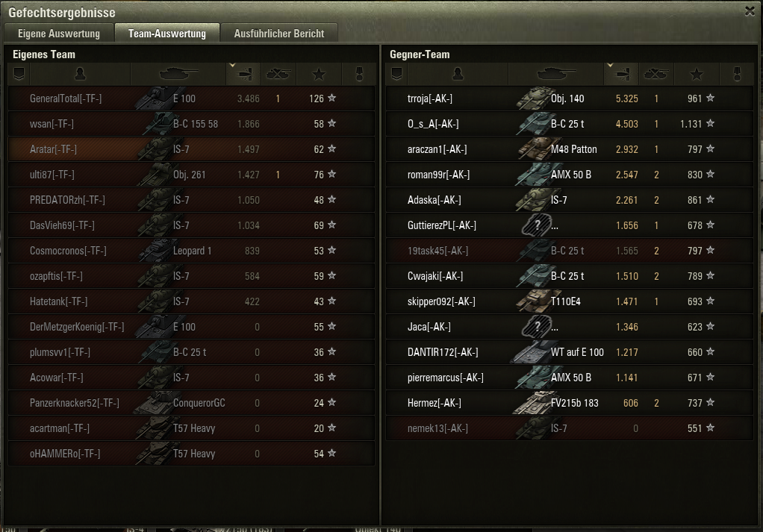The image size is (763, 532).
Task: Open the Ausführlicher Bericht tab
Action: [x=278, y=33]
